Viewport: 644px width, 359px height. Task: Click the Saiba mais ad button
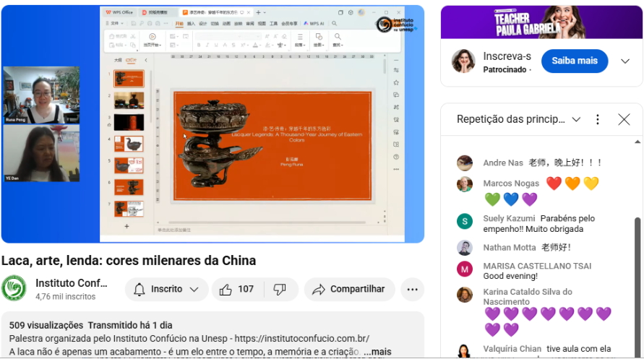pos(575,61)
